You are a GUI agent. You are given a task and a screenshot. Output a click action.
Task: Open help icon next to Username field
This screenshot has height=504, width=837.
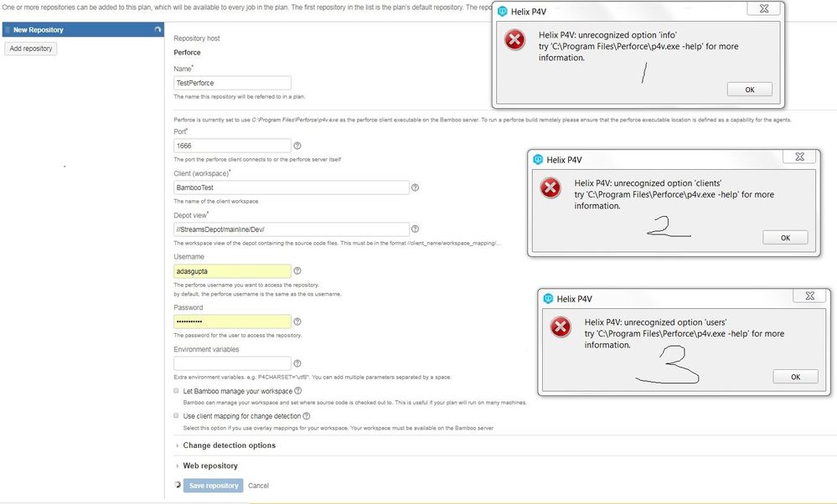[297, 271]
